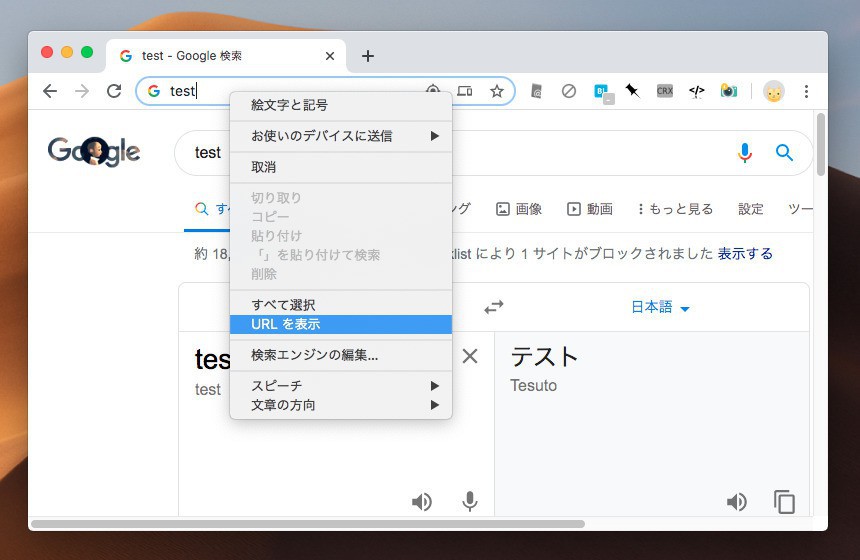Expand the スピーチ submenu
Viewport: 860px width, 560px height.
click(x=340, y=386)
